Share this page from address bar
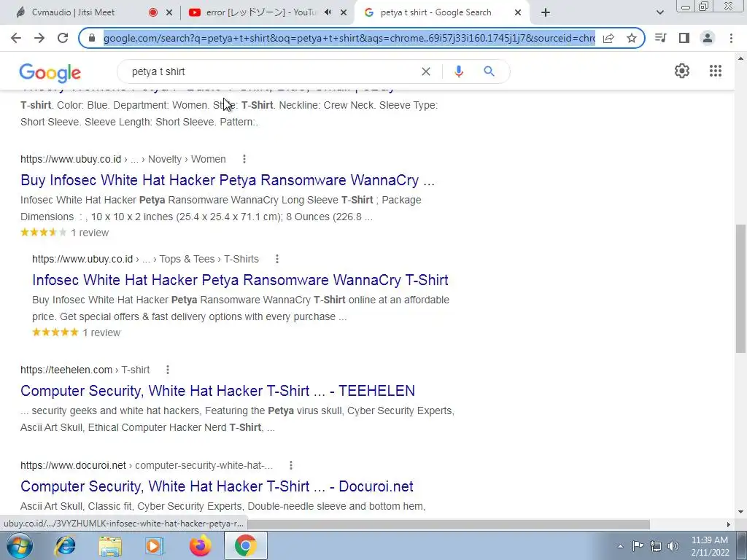Viewport: 747px width, 560px height. click(x=608, y=38)
